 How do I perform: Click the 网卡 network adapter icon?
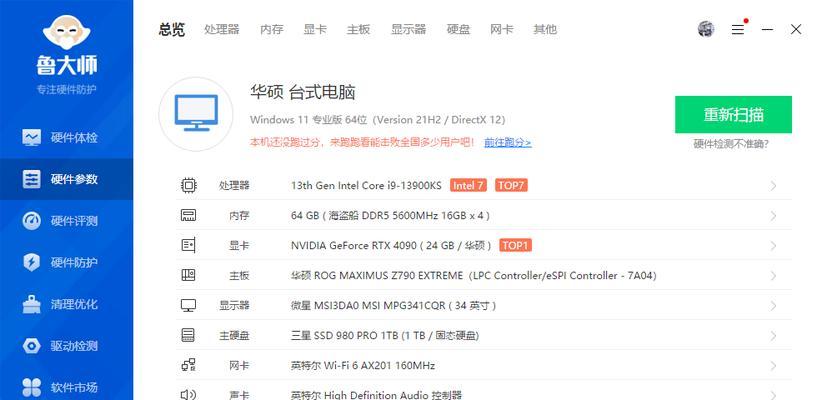click(x=189, y=365)
